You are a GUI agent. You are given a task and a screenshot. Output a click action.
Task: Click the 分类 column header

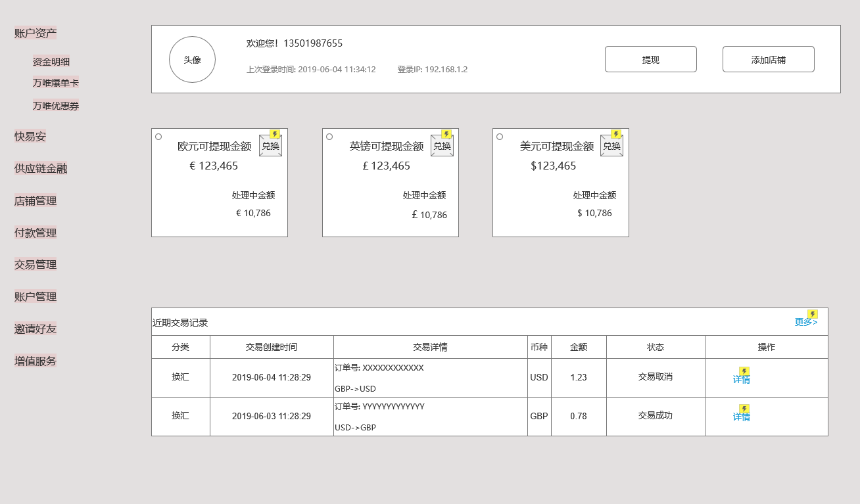click(181, 347)
